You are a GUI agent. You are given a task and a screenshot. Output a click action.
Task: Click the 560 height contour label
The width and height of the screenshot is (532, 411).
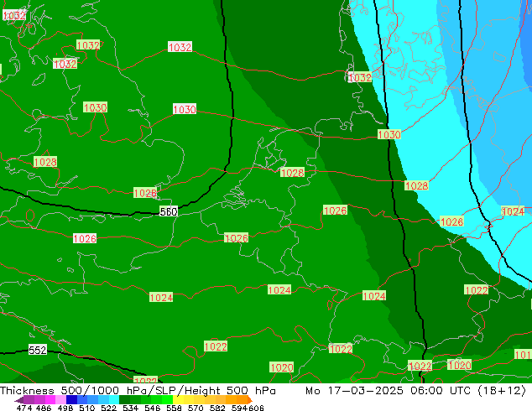[x=169, y=212]
